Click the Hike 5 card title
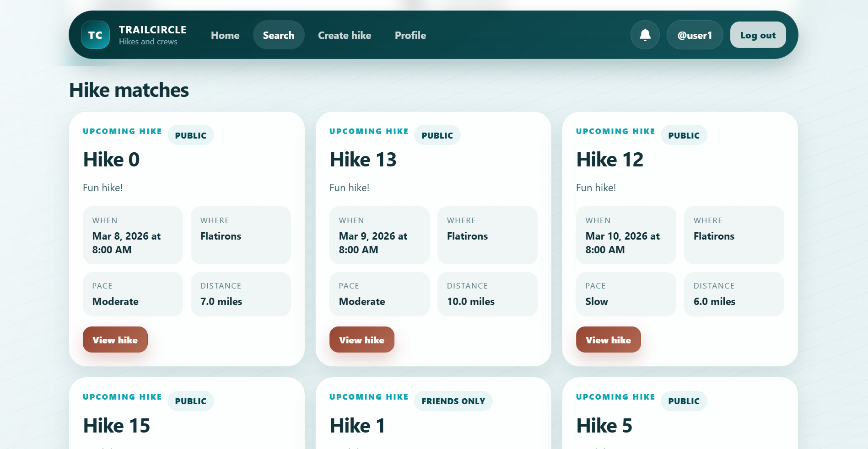Viewport: 868px width, 449px height. (604, 426)
